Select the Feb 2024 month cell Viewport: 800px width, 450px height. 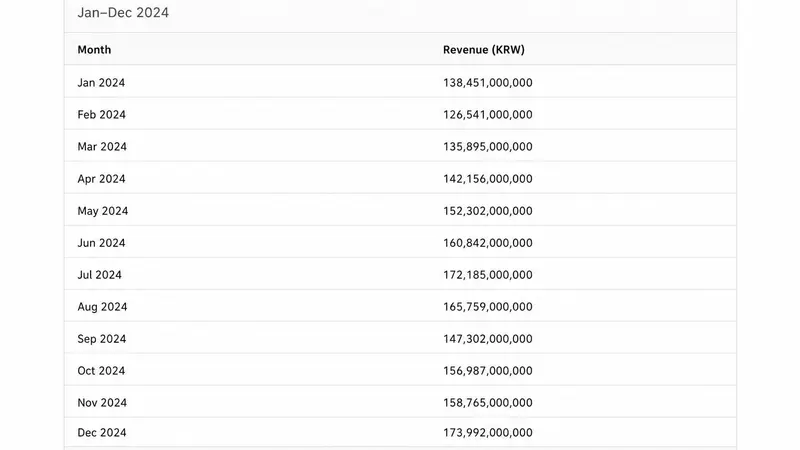pos(102,115)
